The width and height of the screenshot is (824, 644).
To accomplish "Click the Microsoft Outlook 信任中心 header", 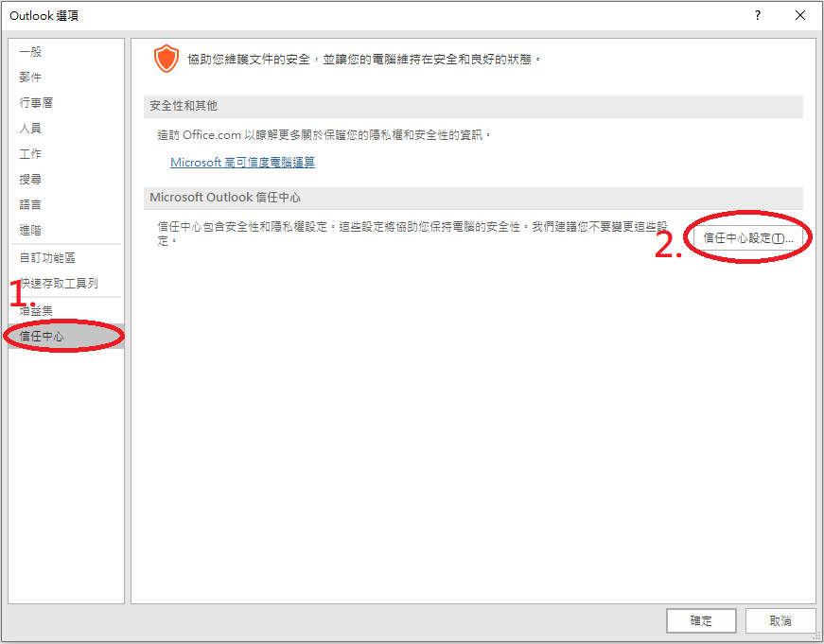I will [473, 198].
